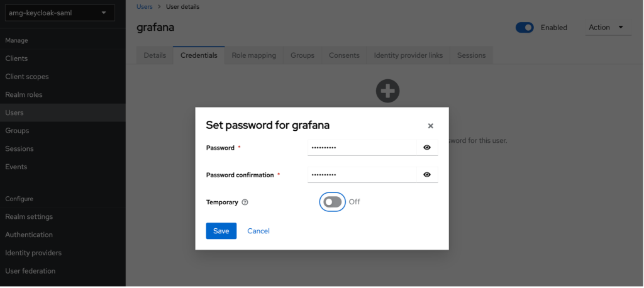Open the Role mapping tab
The height and width of the screenshot is (288, 644).
(254, 55)
